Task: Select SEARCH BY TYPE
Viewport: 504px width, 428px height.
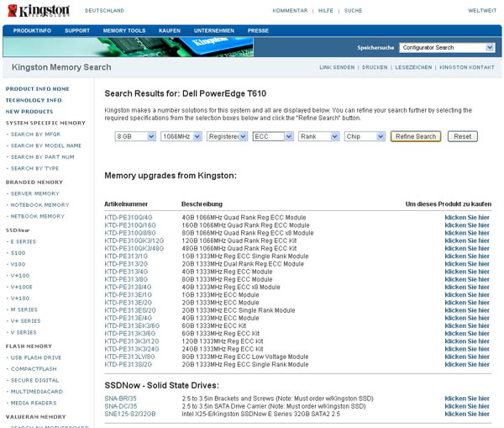Action: pyautogui.click(x=34, y=168)
